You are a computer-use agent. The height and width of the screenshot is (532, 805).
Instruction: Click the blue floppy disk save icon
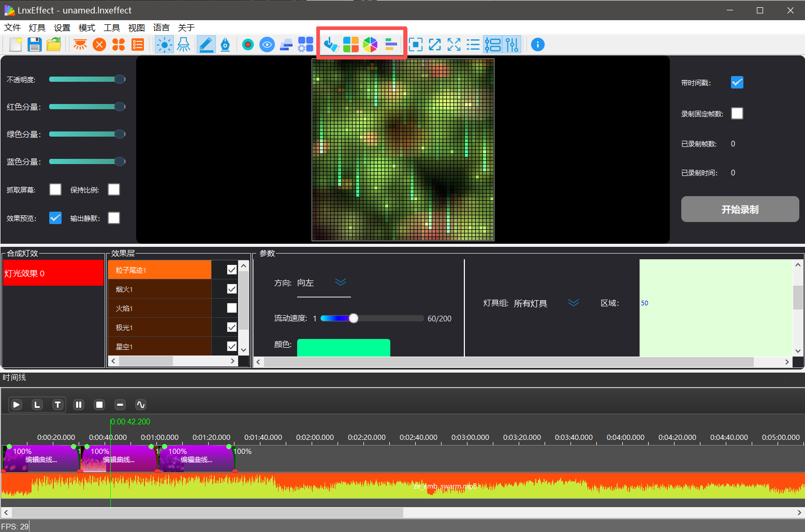[x=35, y=45]
